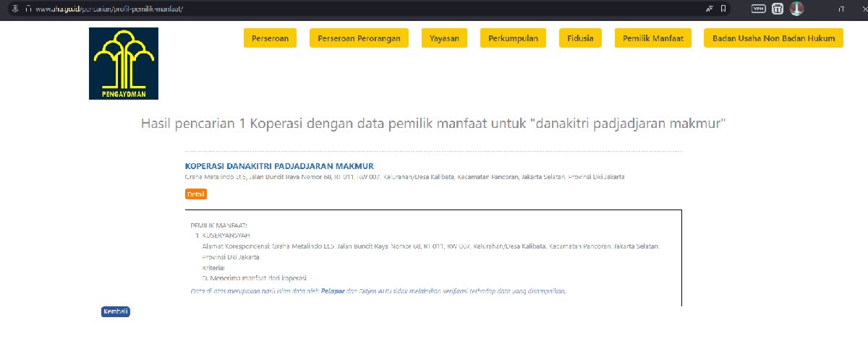This screenshot has height=354, width=868.
Task: Open the Pemilik Manfaat menu
Action: (653, 38)
